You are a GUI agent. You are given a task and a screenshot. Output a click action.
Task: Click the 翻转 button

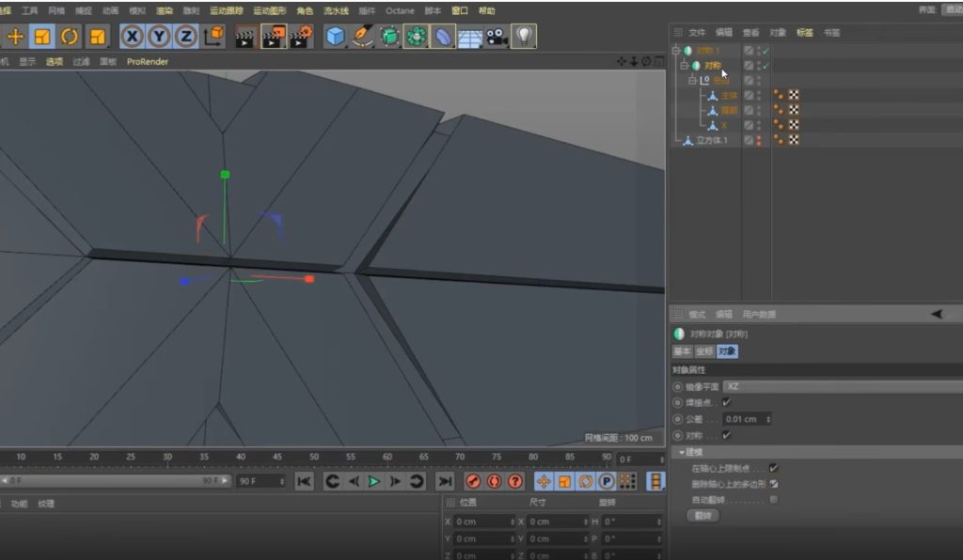(703, 516)
